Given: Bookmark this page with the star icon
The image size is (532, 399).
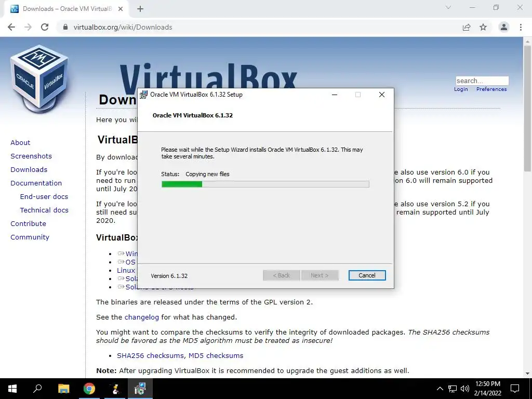Looking at the screenshot, I should (x=483, y=27).
